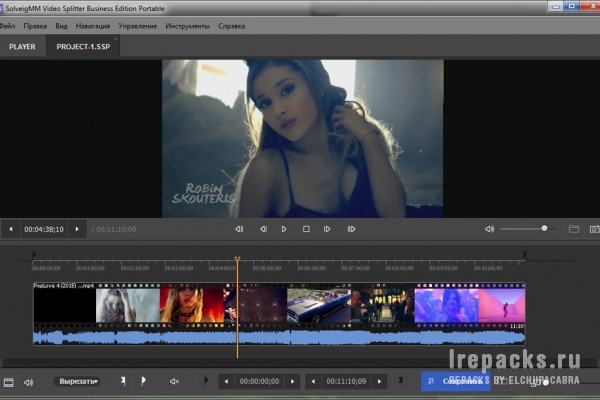Take a snapshot with the camera icon
The image size is (600, 400).
(x=594, y=229)
